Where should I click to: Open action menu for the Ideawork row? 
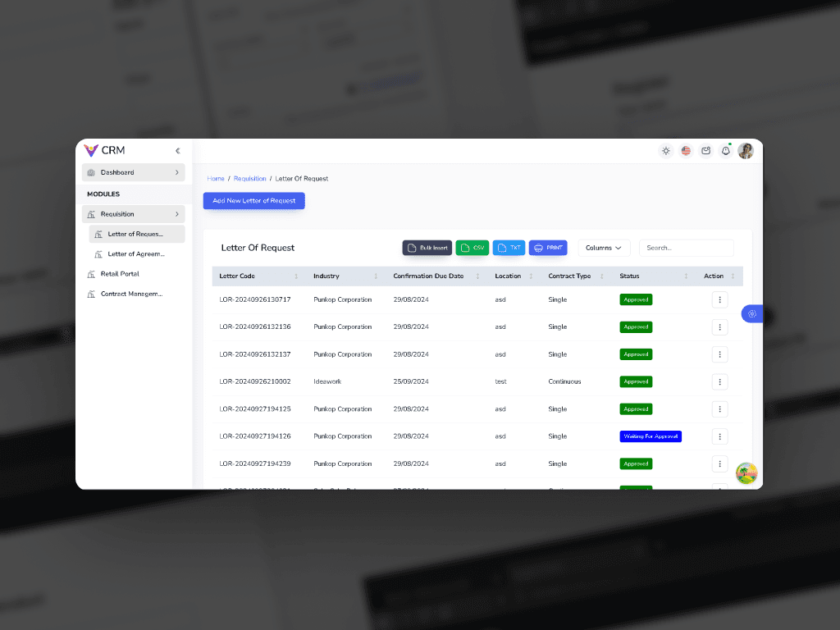coord(719,381)
